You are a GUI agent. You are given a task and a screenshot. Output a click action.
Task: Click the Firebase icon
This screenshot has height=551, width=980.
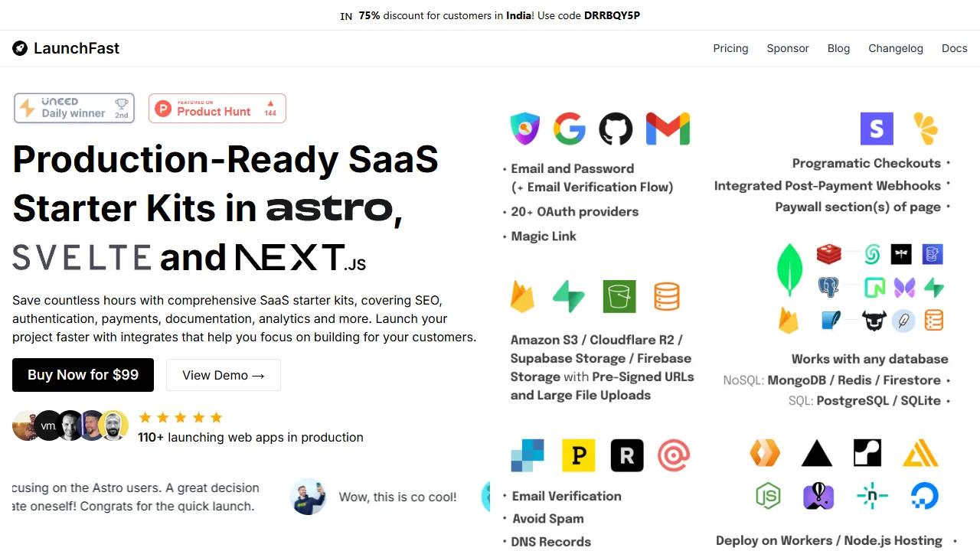[523, 297]
